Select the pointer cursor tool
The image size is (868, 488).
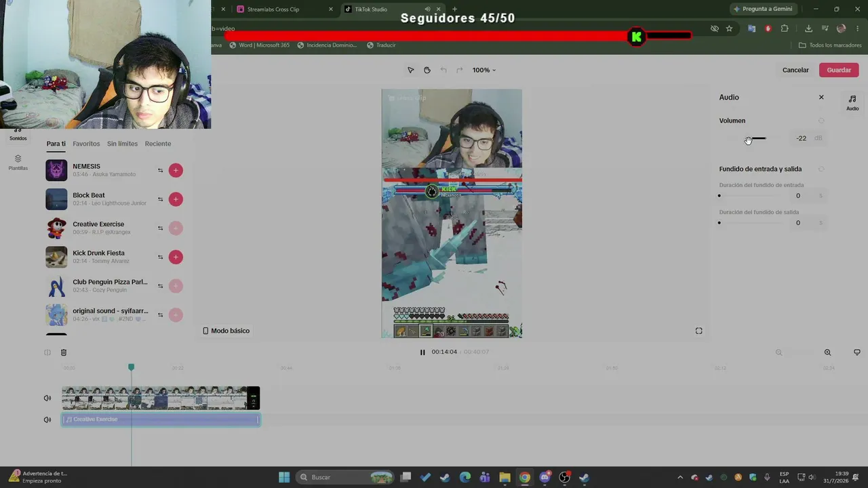(x=410, y=70)
